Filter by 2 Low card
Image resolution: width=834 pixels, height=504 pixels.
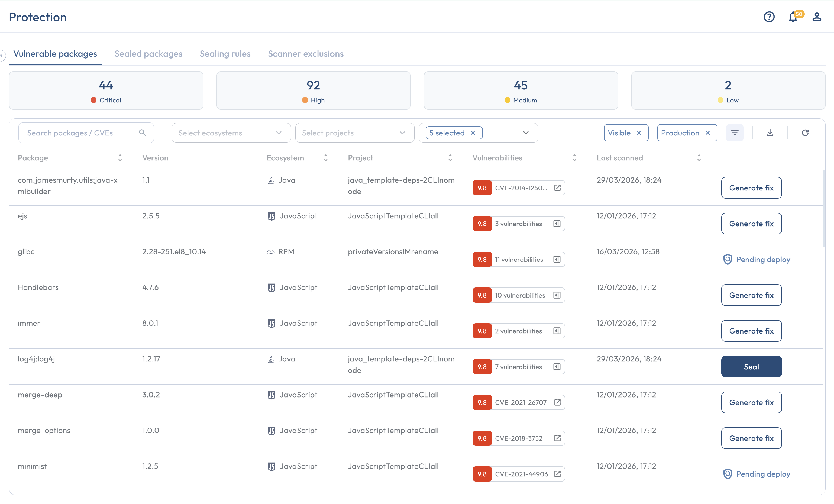point(728,91)
